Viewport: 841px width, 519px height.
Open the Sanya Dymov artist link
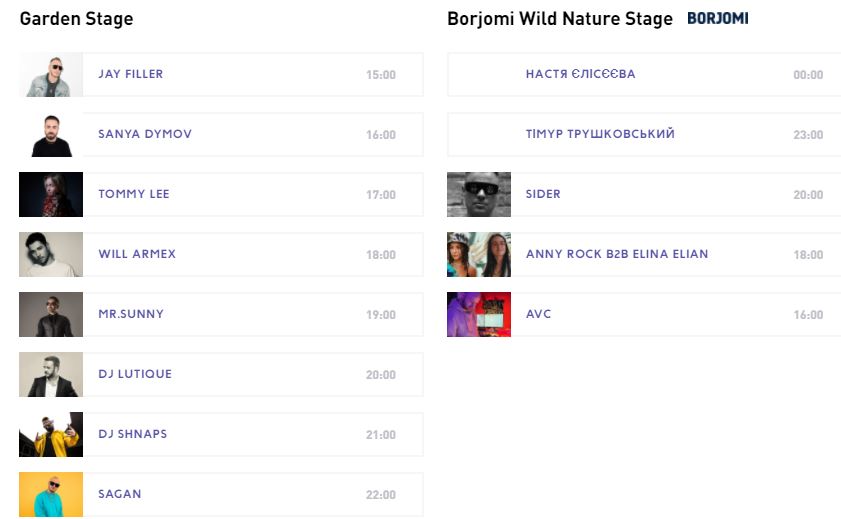[145, 134]
